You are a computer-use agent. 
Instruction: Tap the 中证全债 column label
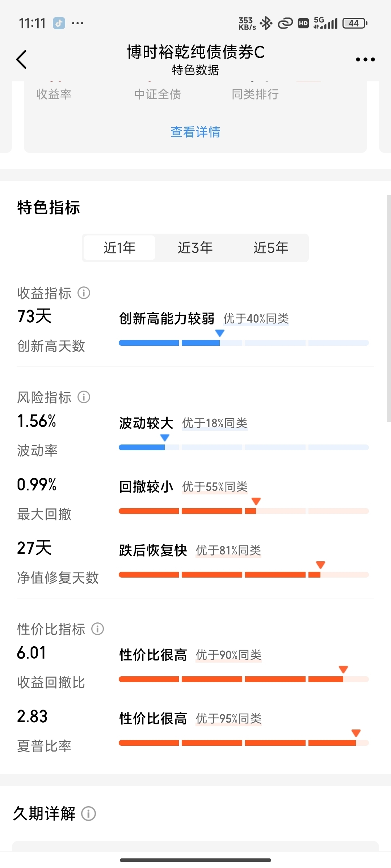pyautogui.click(x=157, y=94)
